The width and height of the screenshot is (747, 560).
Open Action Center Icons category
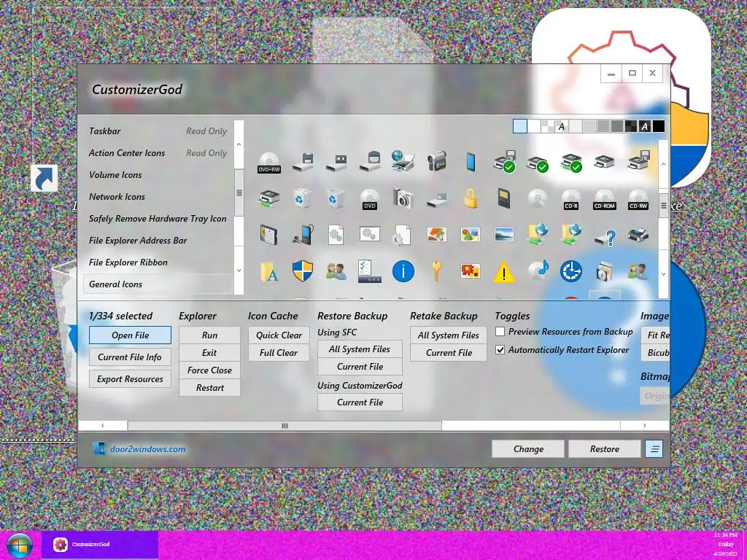tap(158, 153)
